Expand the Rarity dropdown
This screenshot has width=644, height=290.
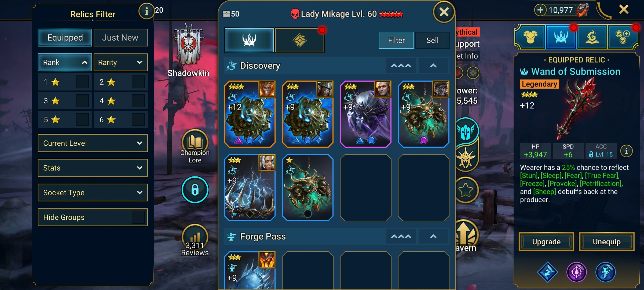click(120, 62)
